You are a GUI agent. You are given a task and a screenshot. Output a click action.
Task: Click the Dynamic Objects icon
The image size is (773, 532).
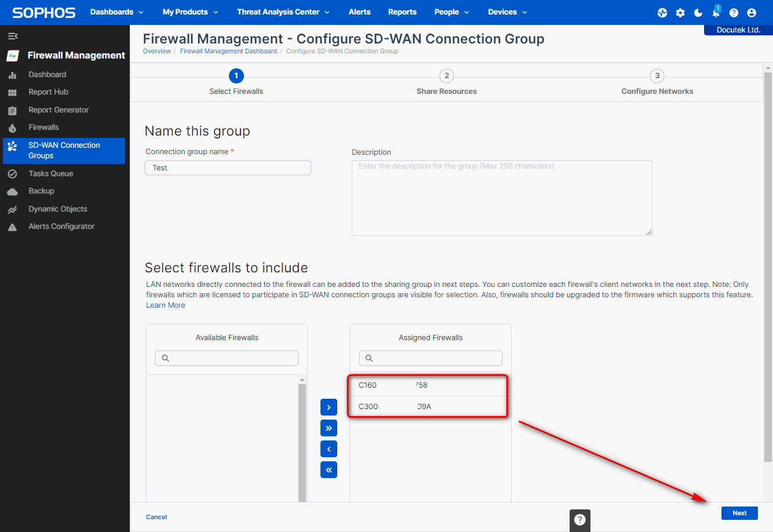click(12, 209)
